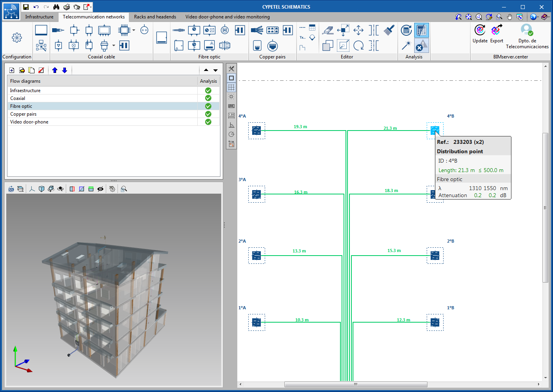Move the diagram up with blue arrow
Viewport: 553px width, 392px height.
click(55, 70)
